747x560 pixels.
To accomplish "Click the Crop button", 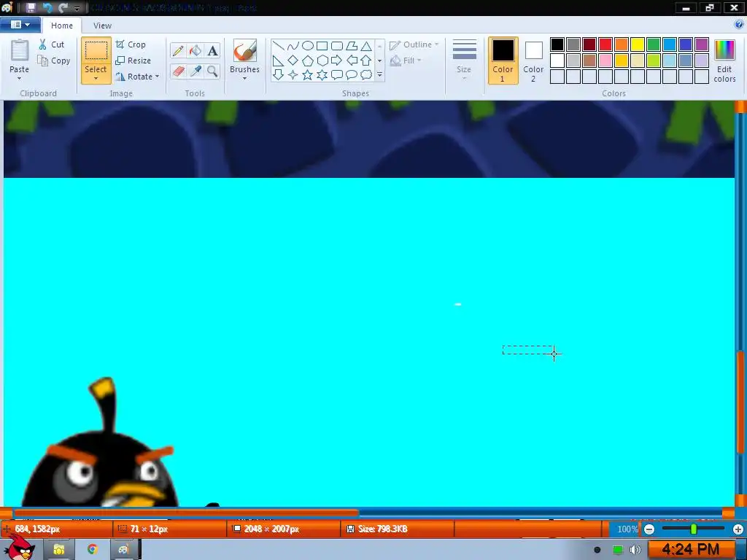I will [131, 44].
